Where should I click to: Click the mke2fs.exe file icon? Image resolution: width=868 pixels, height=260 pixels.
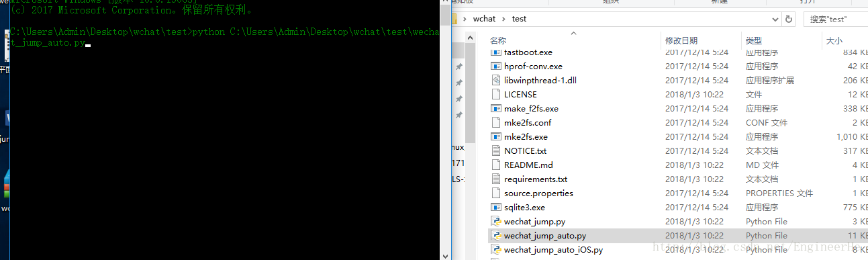496,136
